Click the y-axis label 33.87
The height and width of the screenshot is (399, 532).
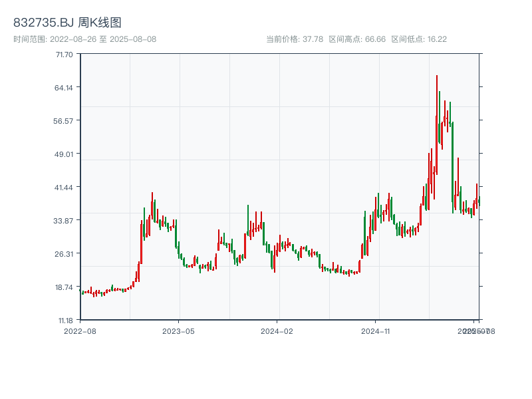tap(63, 221)
